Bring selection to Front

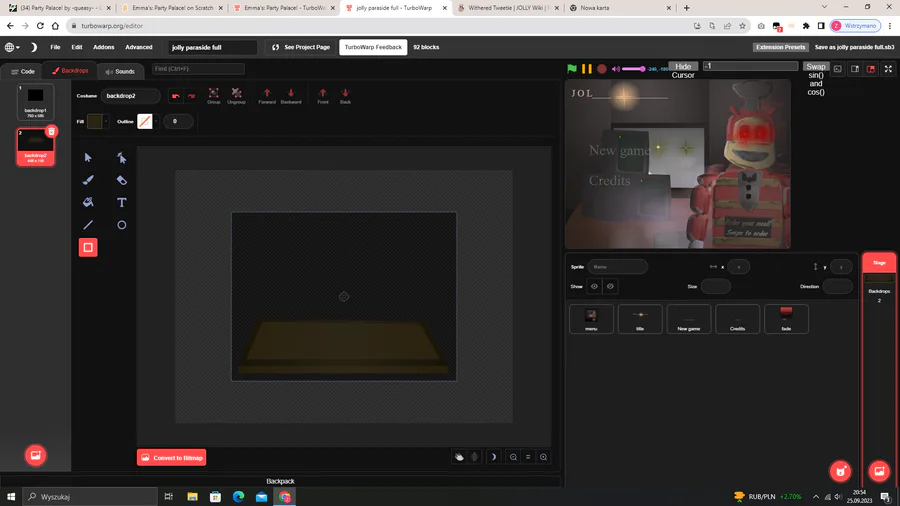(x=323, y=96)
